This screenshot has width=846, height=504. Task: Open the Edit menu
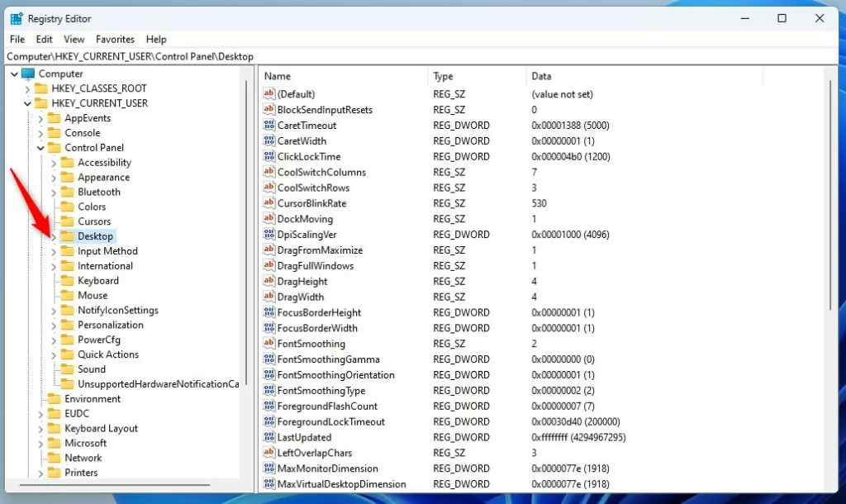point(45,39)
